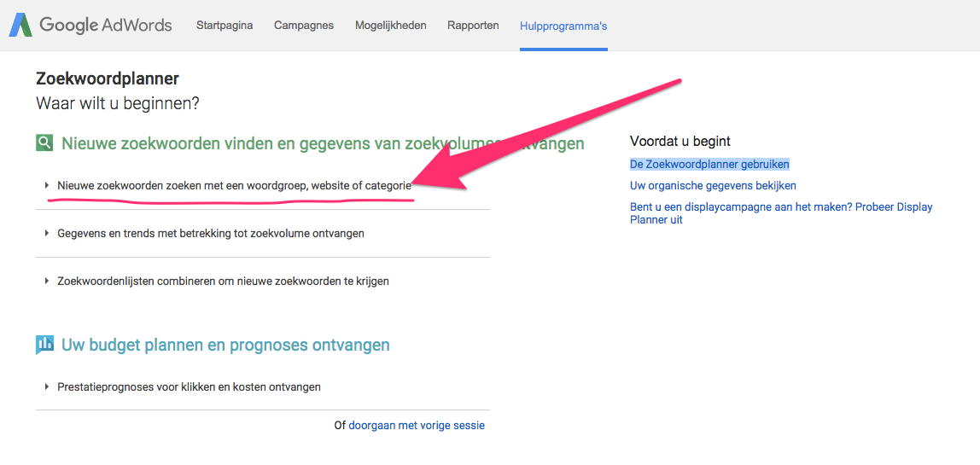Click the blue bar chart budget icon
The width and height of the screenshot is (980, 465).
45,345
